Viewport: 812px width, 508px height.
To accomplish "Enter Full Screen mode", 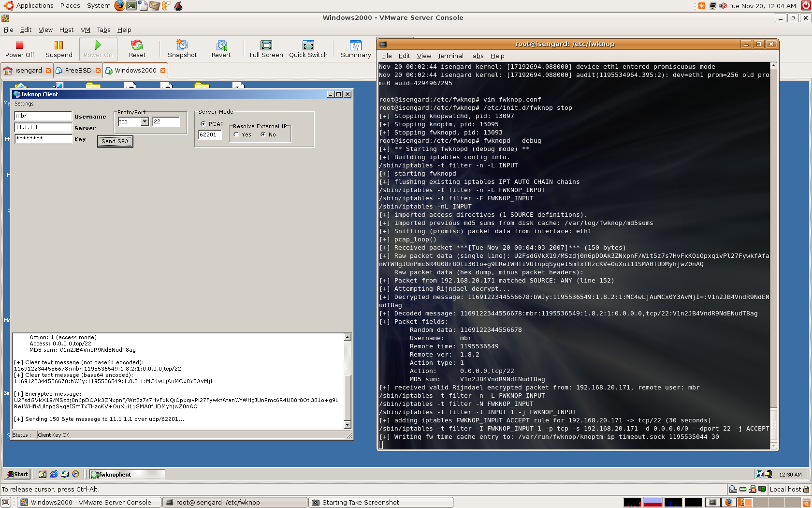I will [x=266, y=49].
